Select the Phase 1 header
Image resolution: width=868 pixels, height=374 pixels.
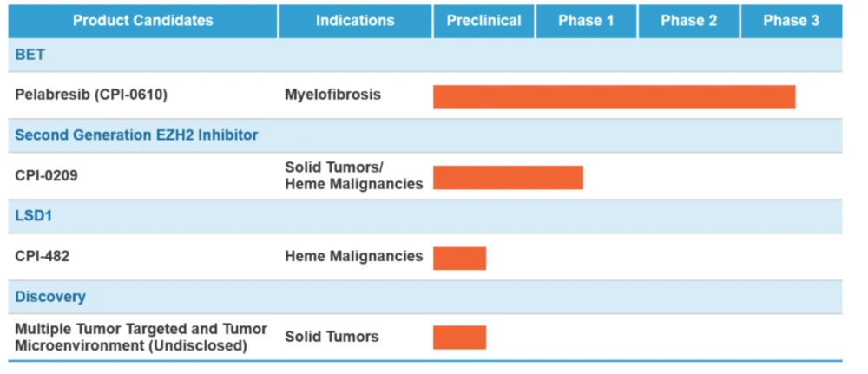click(586, 21)
